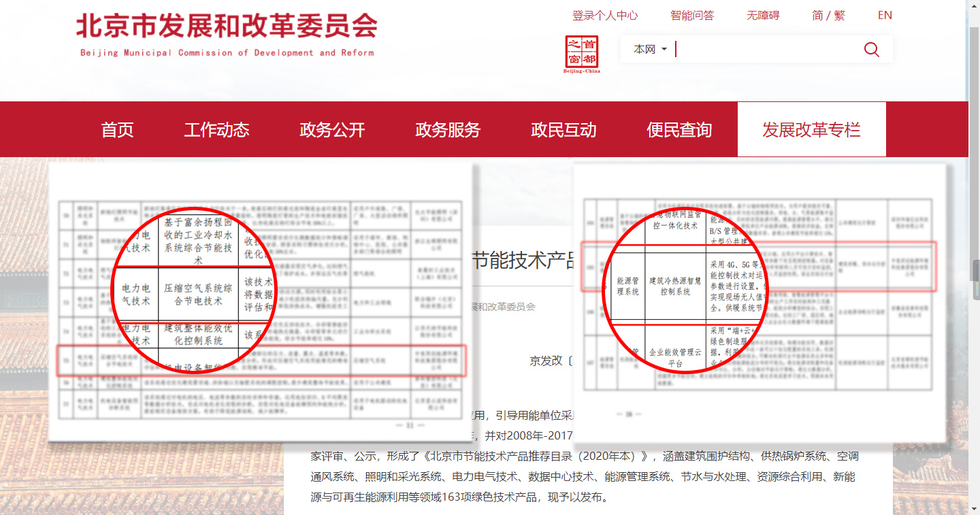Open 智能问答 link

coord(692,15)
